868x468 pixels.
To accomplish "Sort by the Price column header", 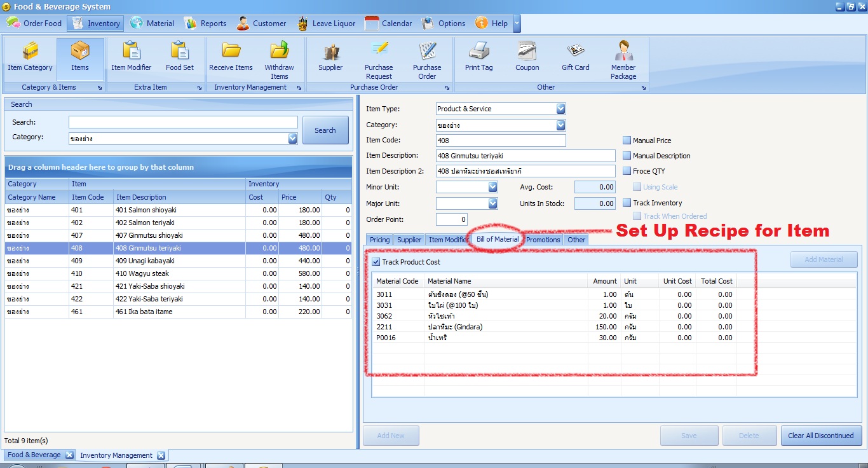I will tap(300, 197).
